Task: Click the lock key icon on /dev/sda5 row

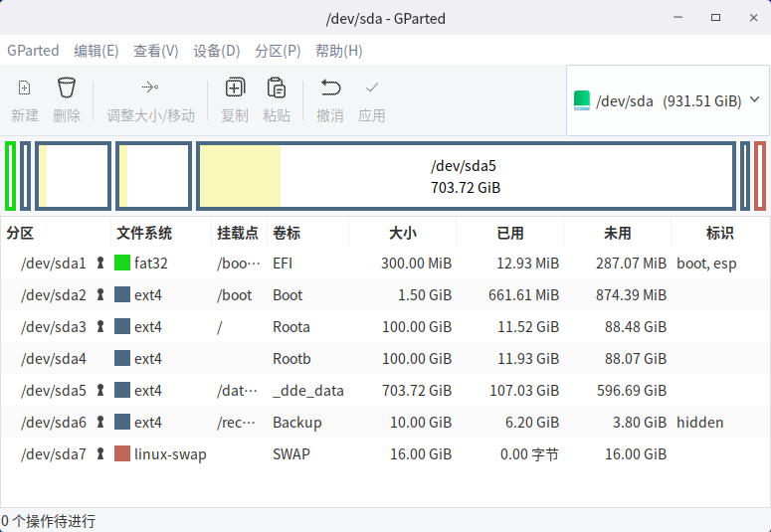Action: 100,390
